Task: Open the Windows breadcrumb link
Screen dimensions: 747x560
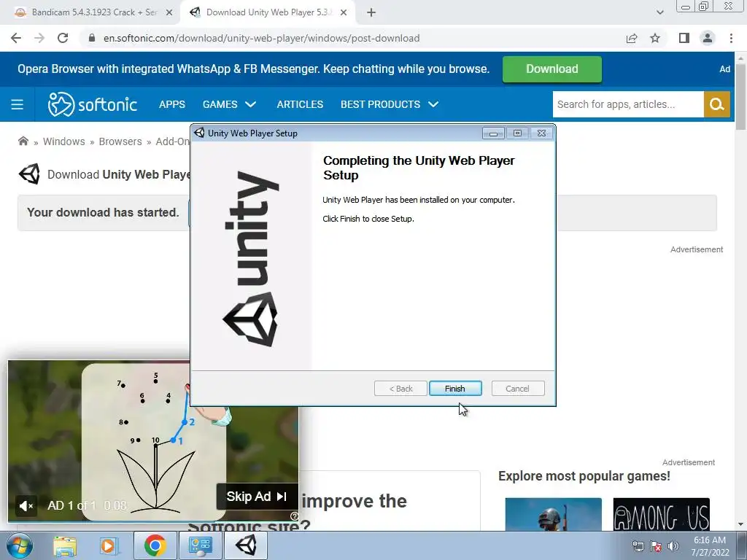Action: [64, 141]
